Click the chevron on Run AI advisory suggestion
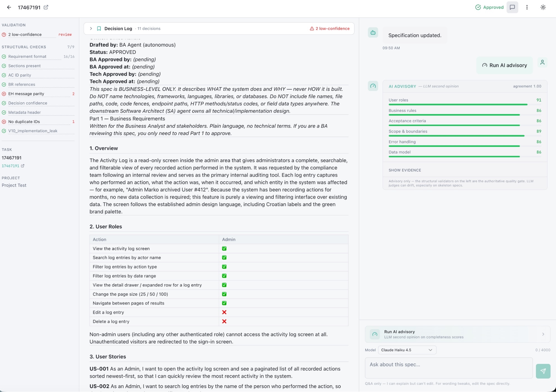Viewport: 556px width, 392px height. click(x=543, y=334)
